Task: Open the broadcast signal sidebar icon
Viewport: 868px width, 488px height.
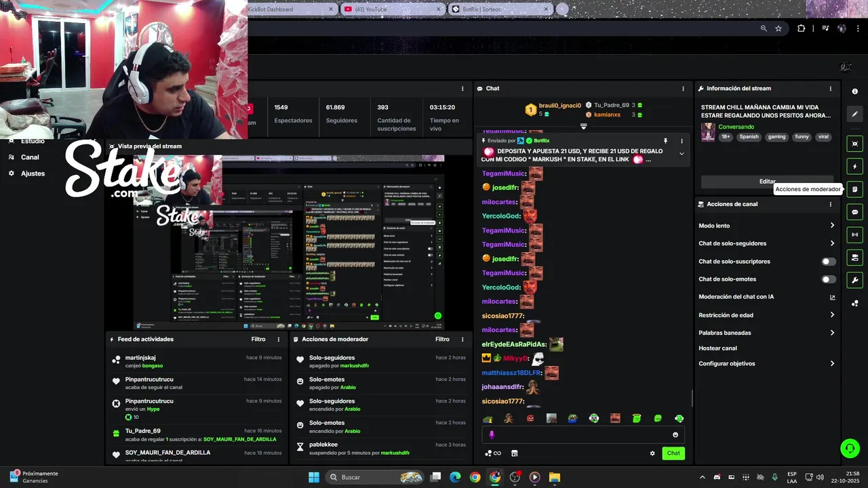Action: click(x=854, y=235)
